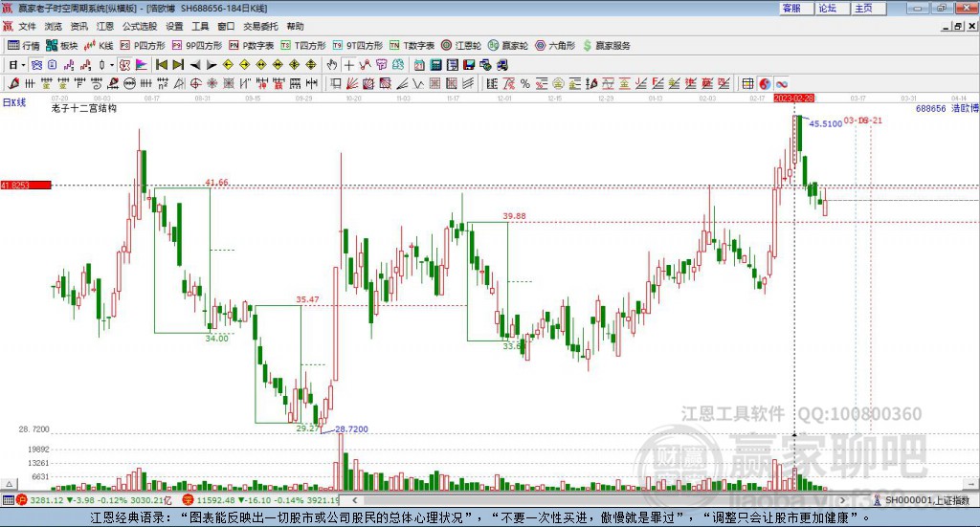The width and height of the screenshot is (980, 527).
Task: Click the horizontal scrollbar right arrow
Action: (x=842, y=500)
